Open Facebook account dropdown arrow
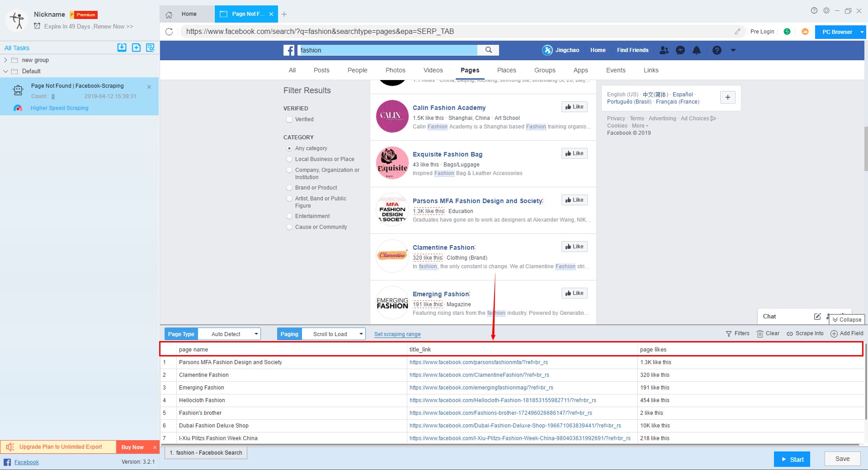The width and height of the screenshot is (868, 470). pos(733,50)
